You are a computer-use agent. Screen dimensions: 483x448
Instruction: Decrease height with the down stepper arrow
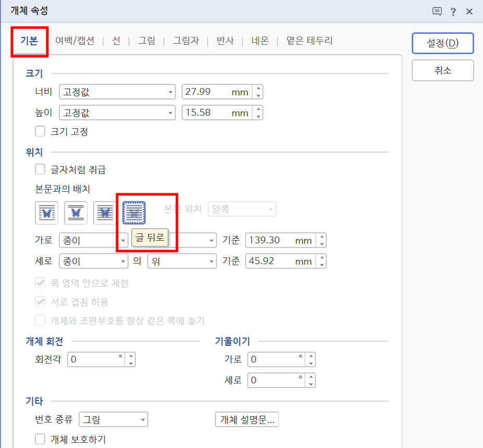pyautogui.click(x=258, y=117)
